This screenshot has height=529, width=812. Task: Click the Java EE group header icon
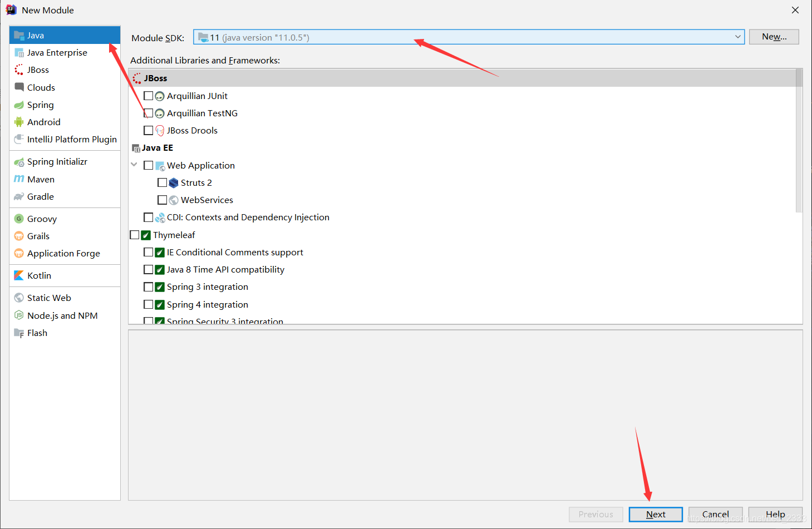[136, 148]
